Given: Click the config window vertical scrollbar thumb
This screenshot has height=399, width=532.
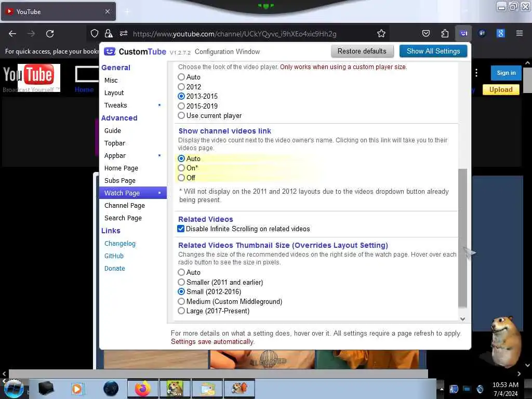Looking at the screenshot, I should [462, 237].
